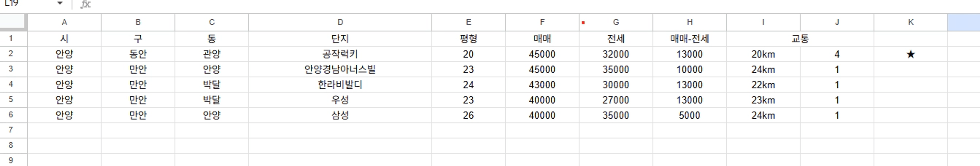Click the 32000 value in 전세 column
The height and width of the screenshot is (166, 980).
[616, 54]
